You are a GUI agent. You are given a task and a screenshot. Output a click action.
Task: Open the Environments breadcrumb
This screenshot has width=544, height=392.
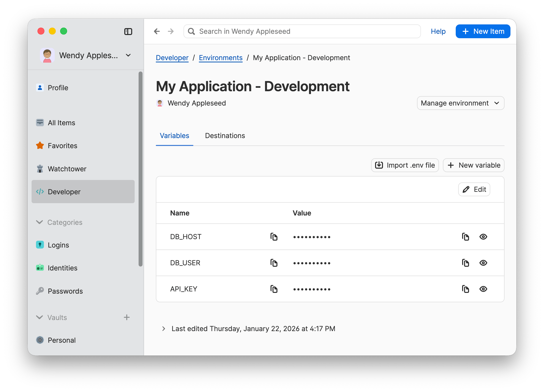pyautogui.click(x=220, y=57)
